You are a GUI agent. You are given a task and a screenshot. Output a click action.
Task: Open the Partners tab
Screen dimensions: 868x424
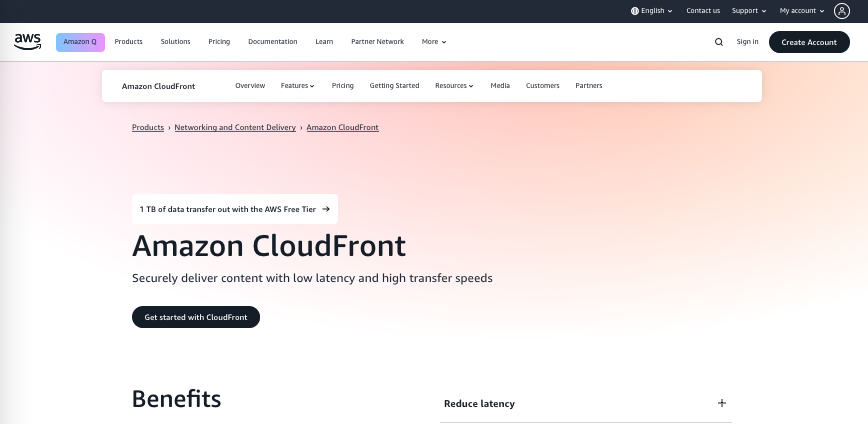tap(588, 86)
